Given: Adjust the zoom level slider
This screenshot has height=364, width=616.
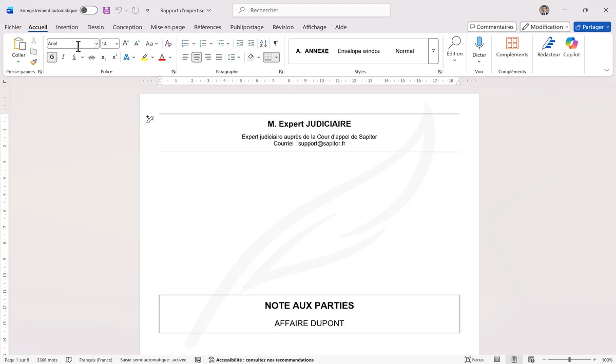Looking at the screenshot, I should (x=569, y=360).
